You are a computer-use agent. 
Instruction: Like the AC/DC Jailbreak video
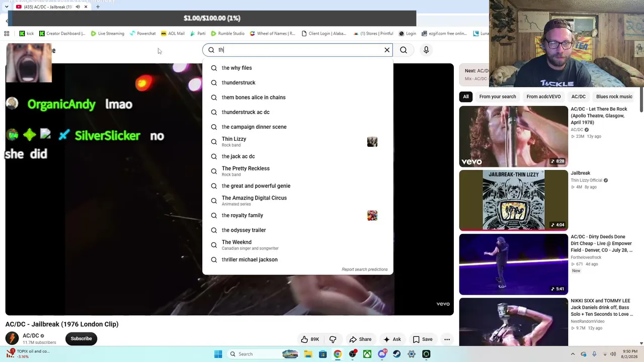click(x=309, y=339)
